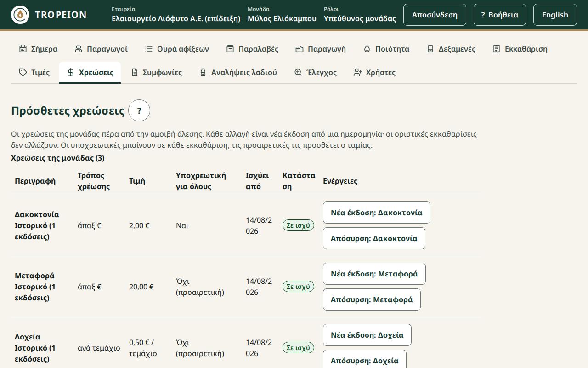Open the Σήμερα calendar icon tab
The height and width of the screenshot is (368, 588).
pos(23,49)
